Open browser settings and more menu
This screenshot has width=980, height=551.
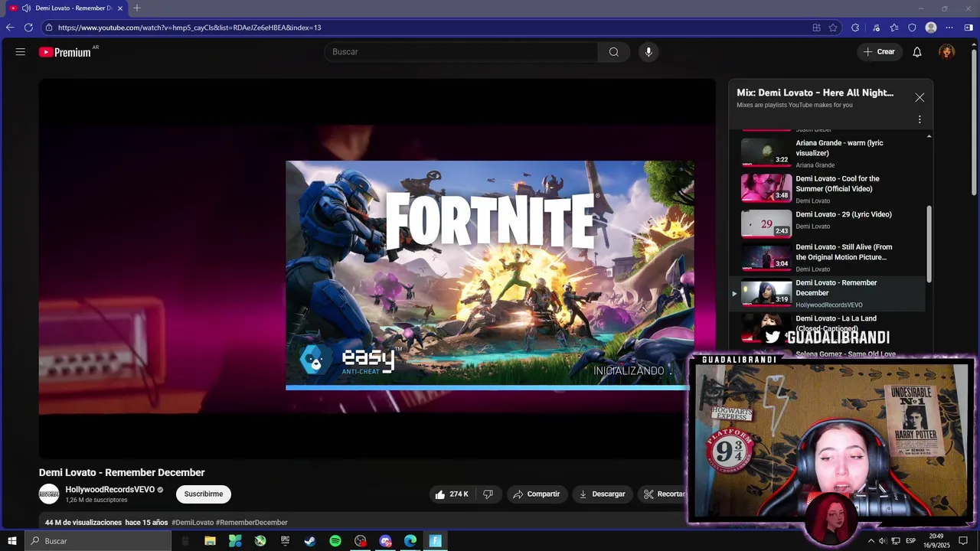tap(950, 28)
